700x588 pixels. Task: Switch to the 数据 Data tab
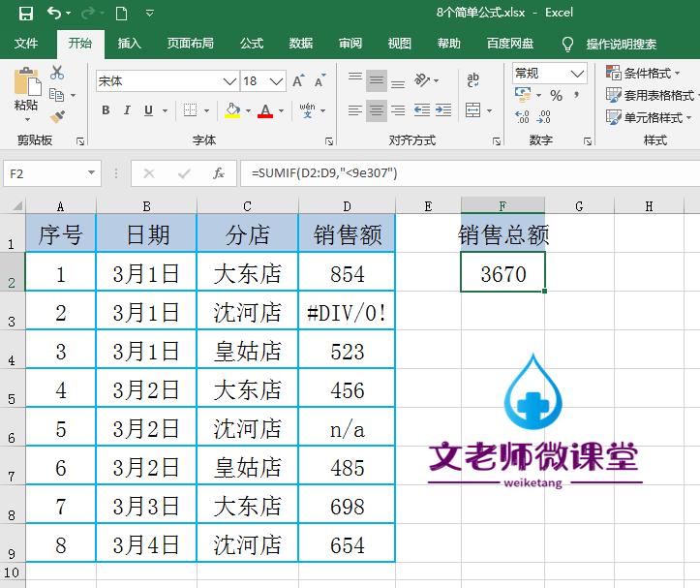point(301,44)
